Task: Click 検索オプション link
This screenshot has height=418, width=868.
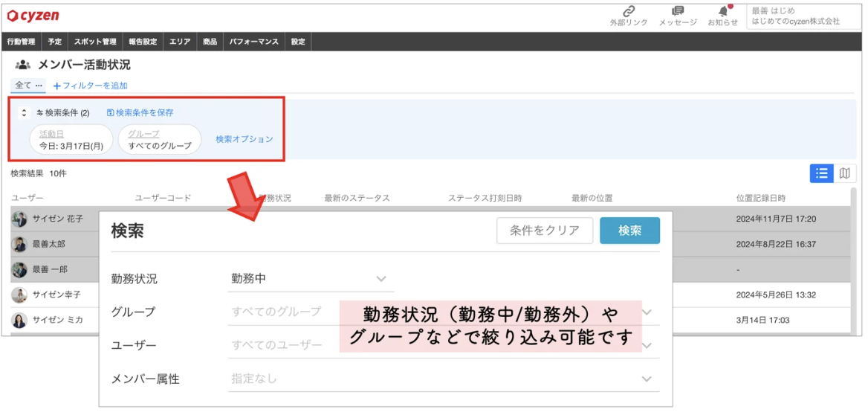Action: click(x=244, y=139)
